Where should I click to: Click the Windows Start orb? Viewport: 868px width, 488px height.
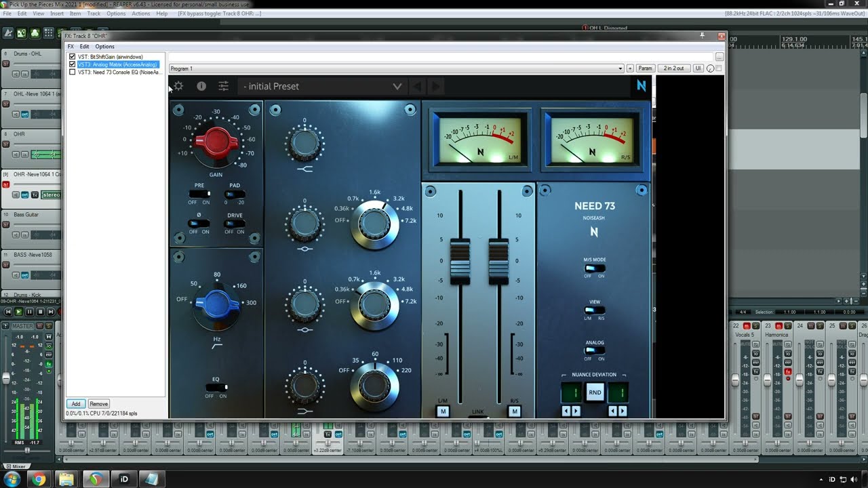(x=12, y=479)
